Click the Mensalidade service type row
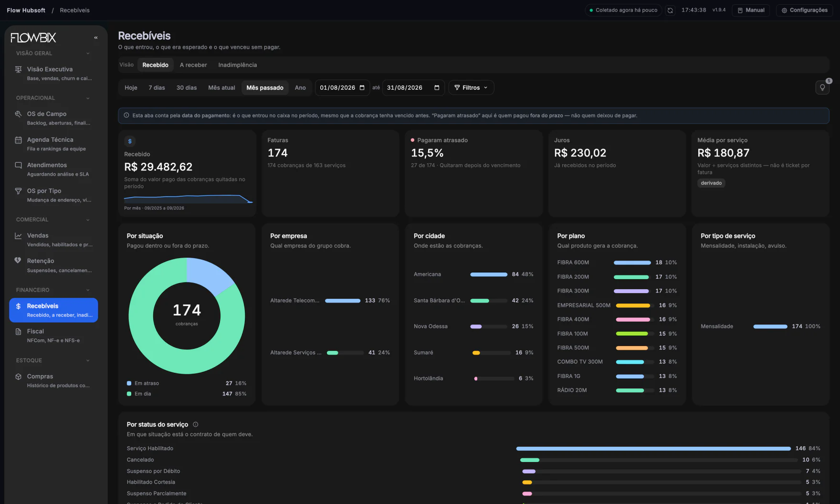This screenshot has height=504, width=840. point(760,326)
